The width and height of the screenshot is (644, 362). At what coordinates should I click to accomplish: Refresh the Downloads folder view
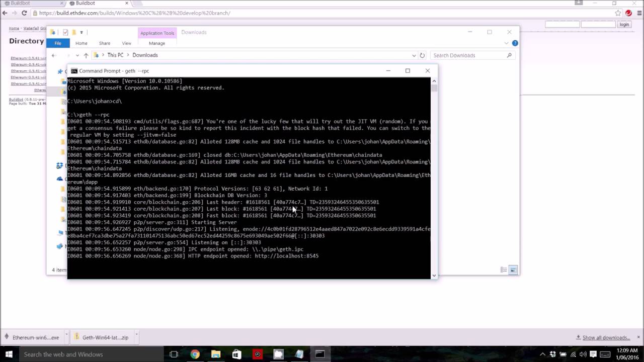422,55
